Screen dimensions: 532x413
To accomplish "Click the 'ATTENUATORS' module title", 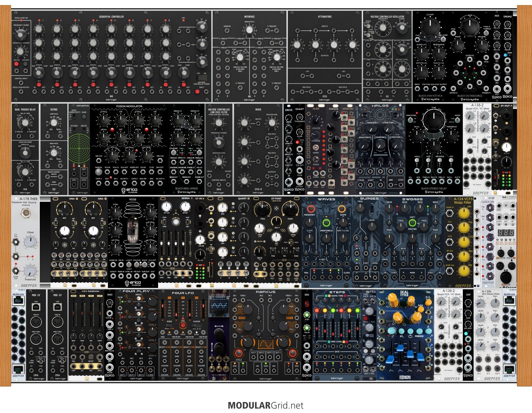I will click(325, 16).
